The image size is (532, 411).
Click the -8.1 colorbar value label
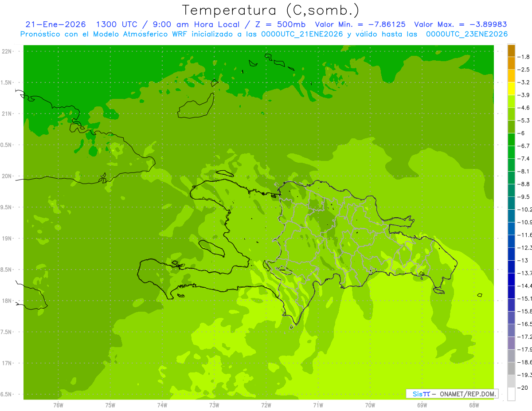(x=524, y=171)
